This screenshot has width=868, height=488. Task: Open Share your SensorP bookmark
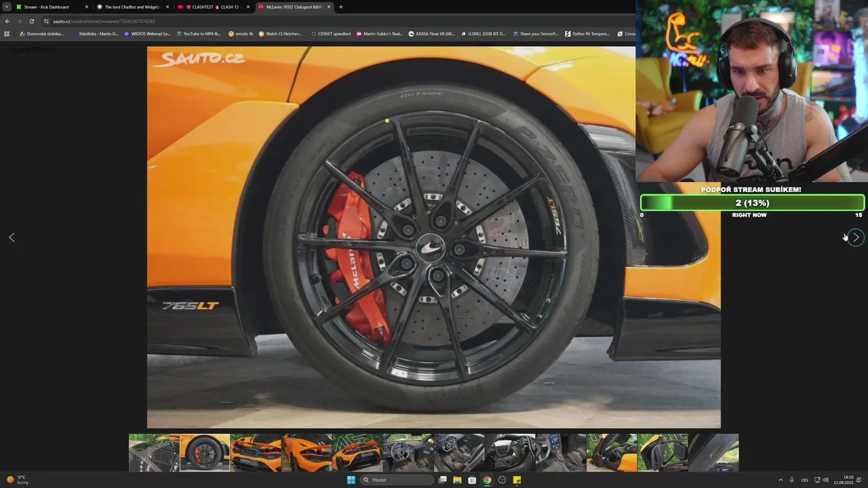coord(535,33)
